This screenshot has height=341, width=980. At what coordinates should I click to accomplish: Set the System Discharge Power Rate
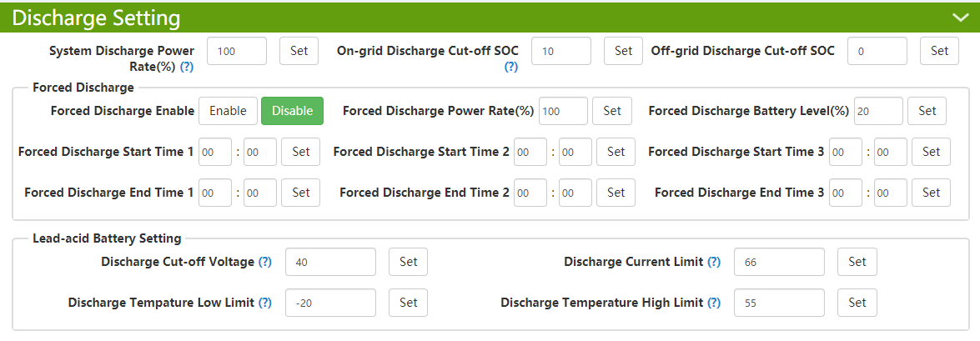299,51
